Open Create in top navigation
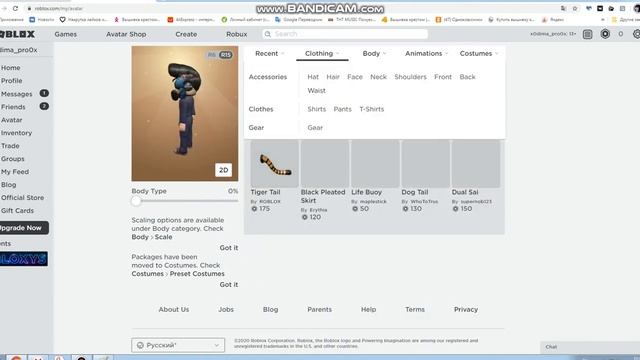640x360 pixels. click(x=186, y=34)
